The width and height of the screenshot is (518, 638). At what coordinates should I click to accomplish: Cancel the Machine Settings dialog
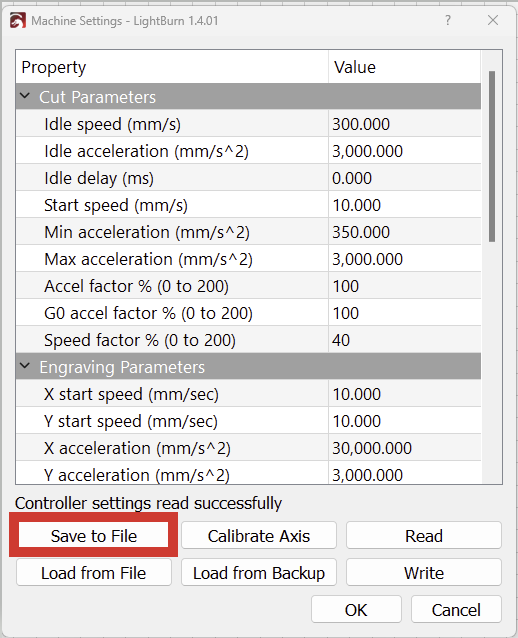point(456,610)
